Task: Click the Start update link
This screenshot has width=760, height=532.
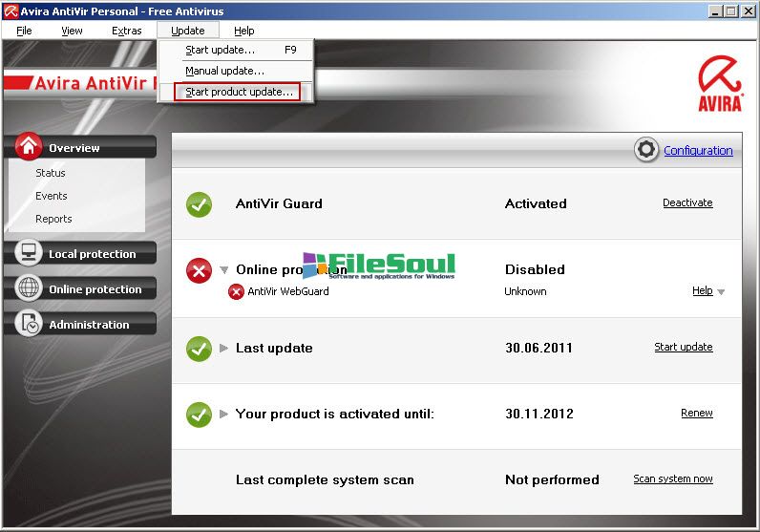Action: tap(683, 347)
